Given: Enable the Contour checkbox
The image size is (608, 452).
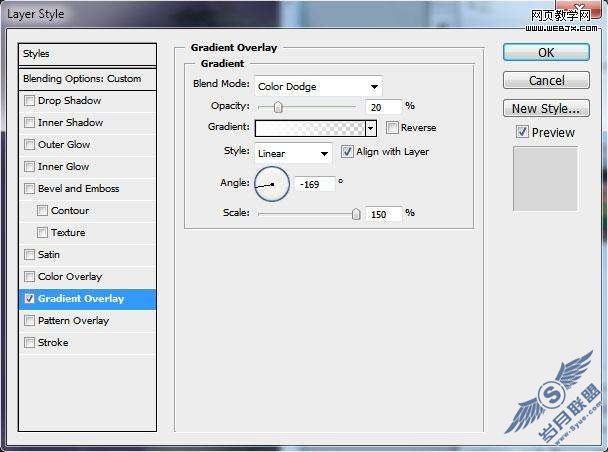Looking at the screenshot, I should (x=42, y=210).
